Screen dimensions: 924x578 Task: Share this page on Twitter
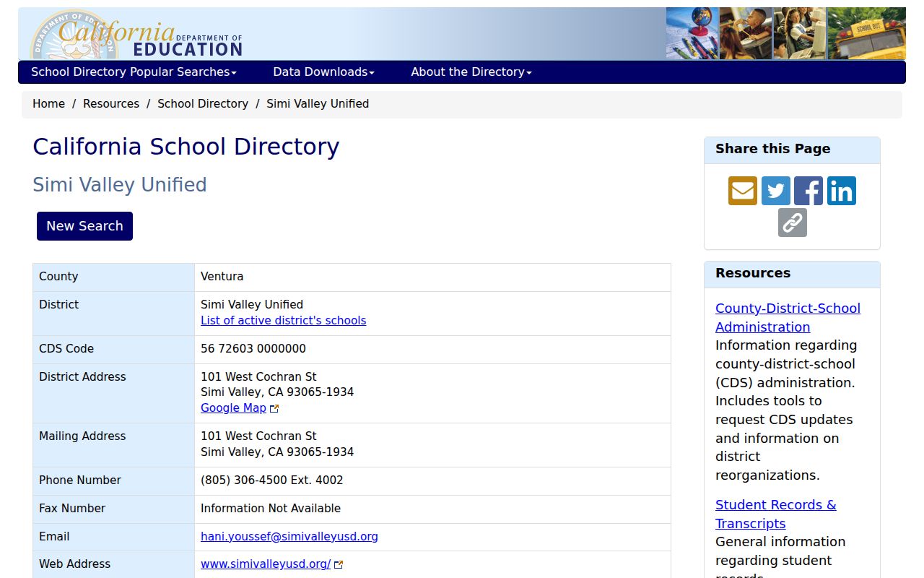[x=775, y=191]
